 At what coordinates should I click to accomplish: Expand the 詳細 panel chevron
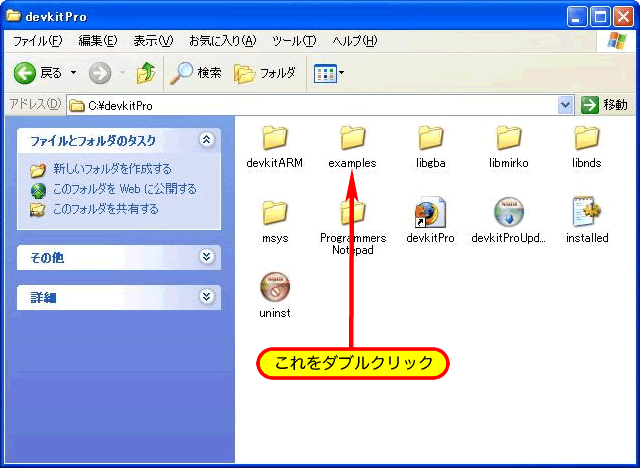click(207, 296)
